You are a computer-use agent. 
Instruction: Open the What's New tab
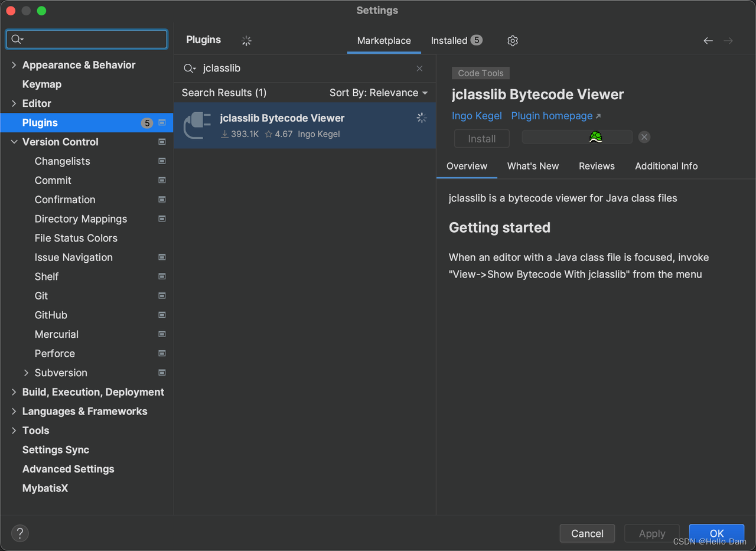pyautogui.click(x=533, y=166)
